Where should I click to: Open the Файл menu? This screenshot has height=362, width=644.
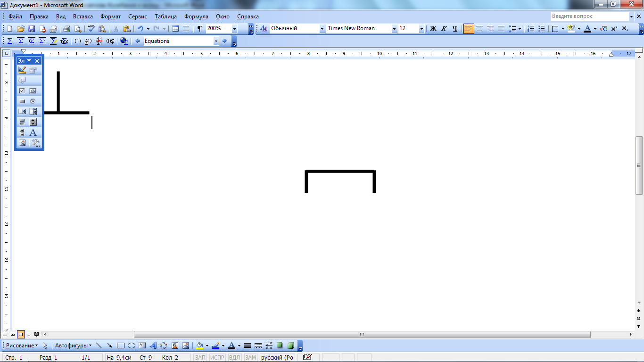pyautogui.click(x=15, y=16)
